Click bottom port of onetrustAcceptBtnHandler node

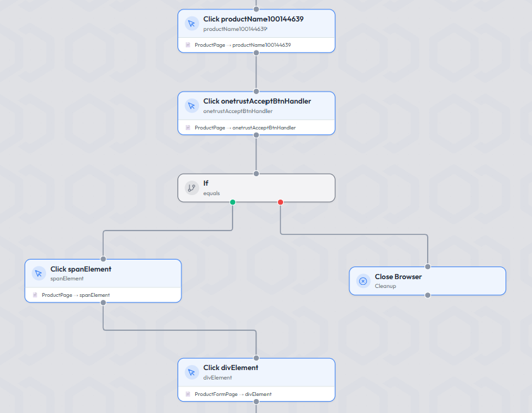(x=256, y=135)
